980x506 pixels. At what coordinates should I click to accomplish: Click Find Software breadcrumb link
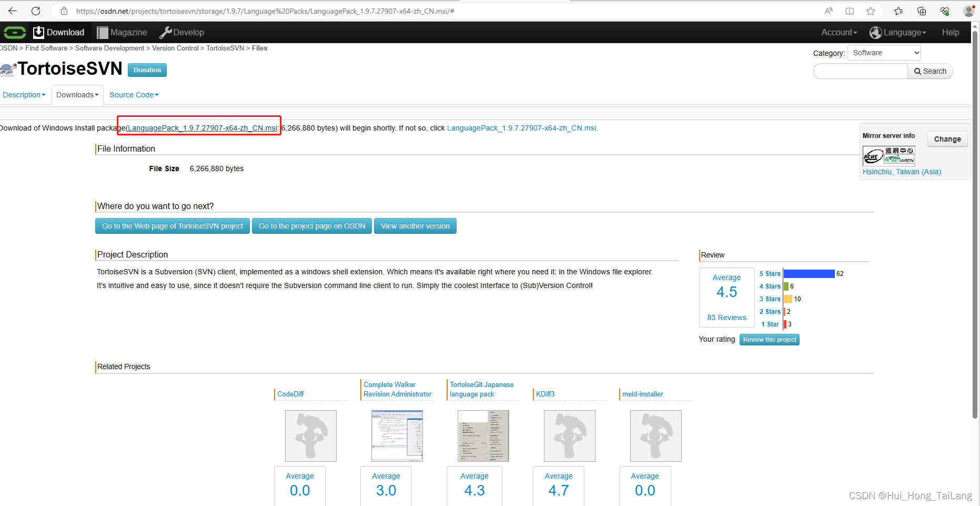[46, 48]
